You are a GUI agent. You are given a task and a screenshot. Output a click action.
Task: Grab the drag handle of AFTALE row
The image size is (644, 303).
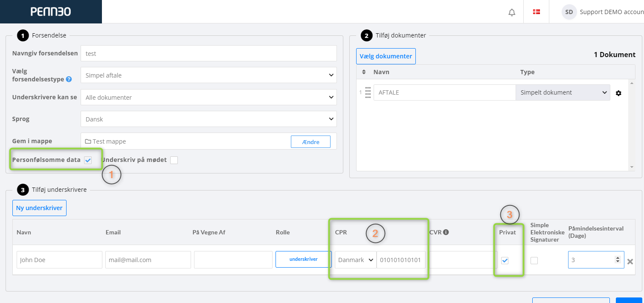(368, 92)
